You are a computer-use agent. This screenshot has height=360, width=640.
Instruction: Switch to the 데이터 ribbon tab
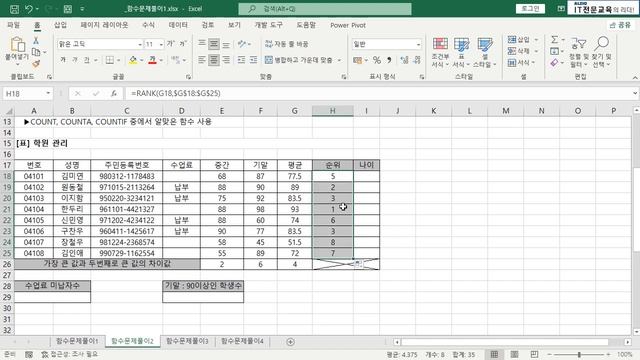pos(178,25)
